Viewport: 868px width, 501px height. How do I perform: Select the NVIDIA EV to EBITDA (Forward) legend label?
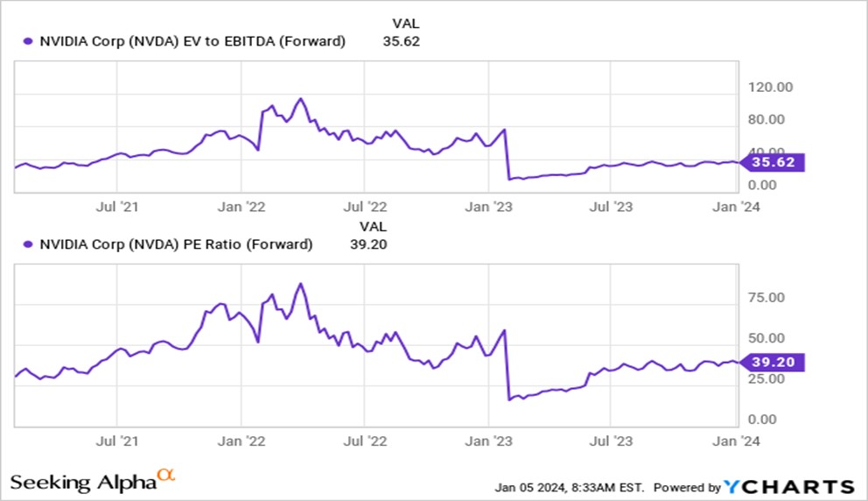tap(192, 41)
